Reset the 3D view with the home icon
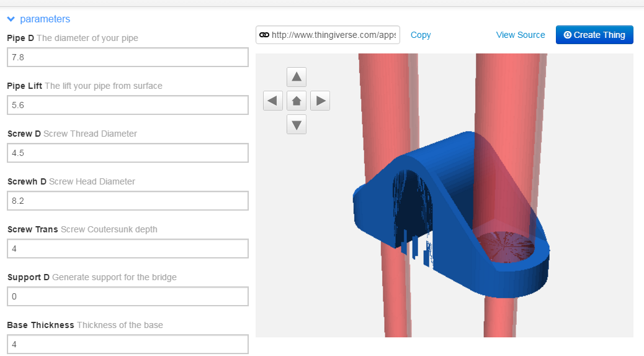The height and width of the screenshot is (356, 644). (296, 101)
